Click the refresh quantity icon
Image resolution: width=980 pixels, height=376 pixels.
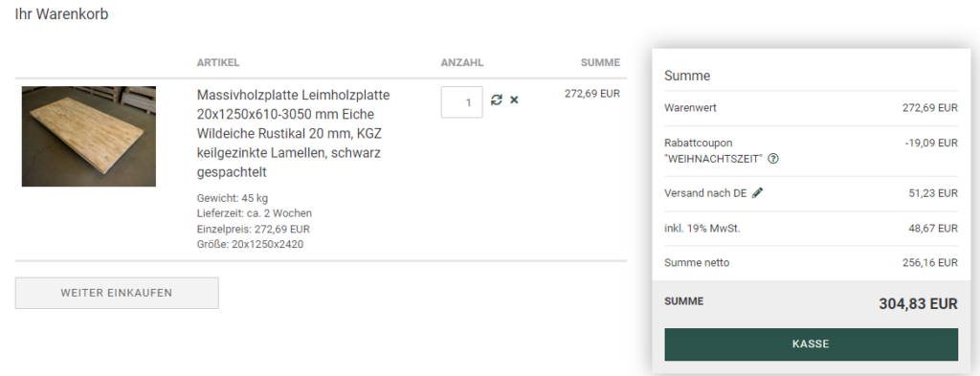(x=497, y=100)
